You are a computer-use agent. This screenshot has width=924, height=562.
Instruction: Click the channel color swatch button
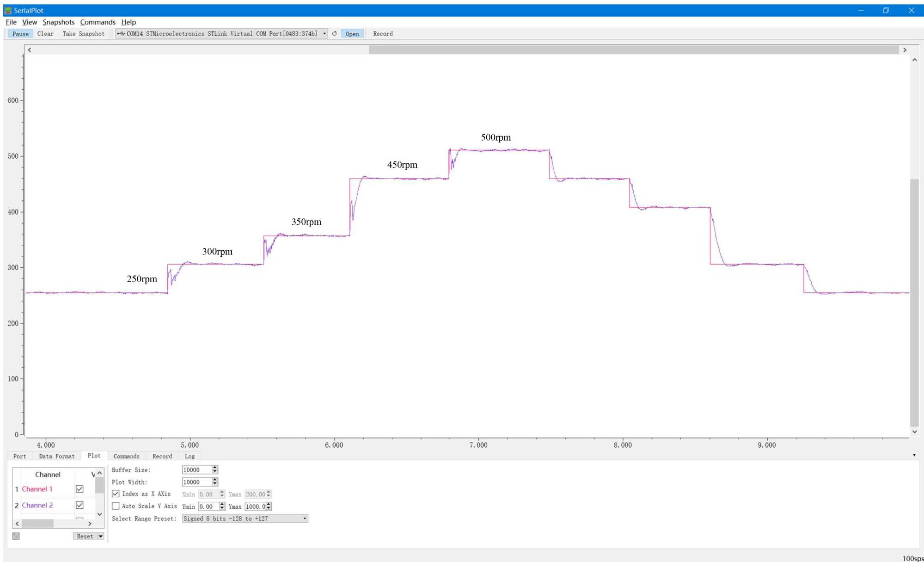[16, 536]
